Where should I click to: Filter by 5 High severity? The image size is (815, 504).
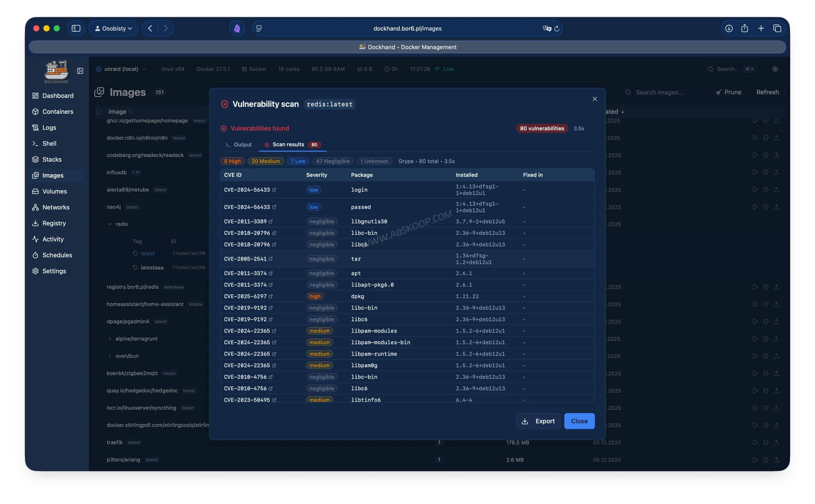pos(232,161)
